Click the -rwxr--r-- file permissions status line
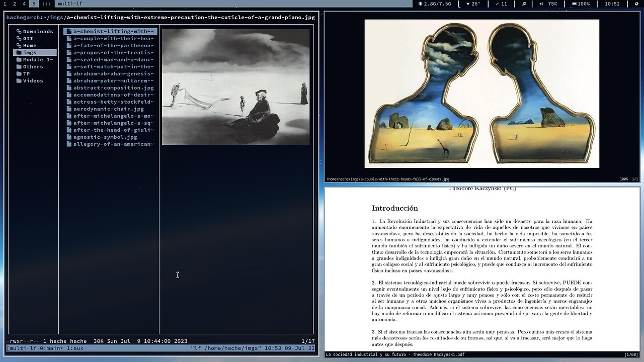The image size is (644, 362). pyautogui.click(x=97, y=341)
